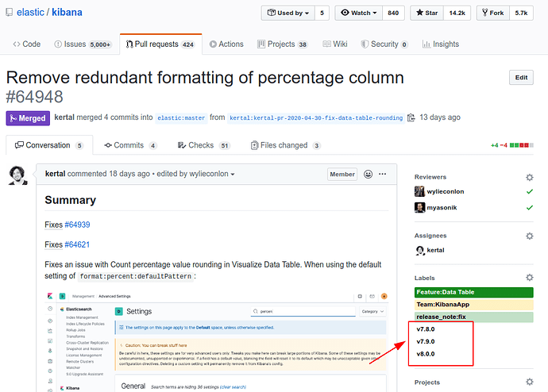Open the Security tab
This screenshot has height=392, width=548.
(384, 44)
